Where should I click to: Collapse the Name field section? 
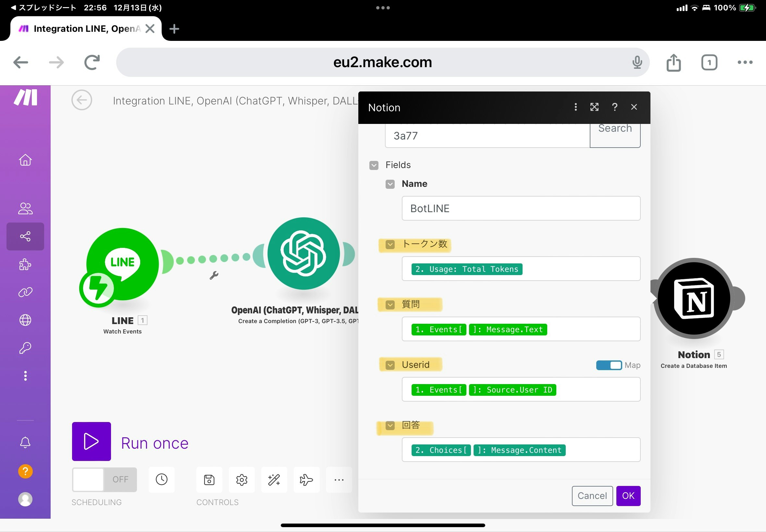coord(390,184)
